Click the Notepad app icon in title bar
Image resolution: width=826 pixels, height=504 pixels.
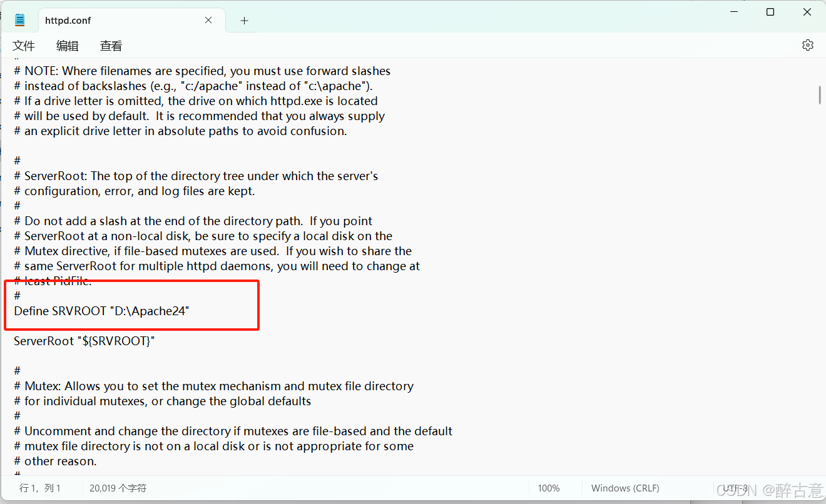click(20, 20)
